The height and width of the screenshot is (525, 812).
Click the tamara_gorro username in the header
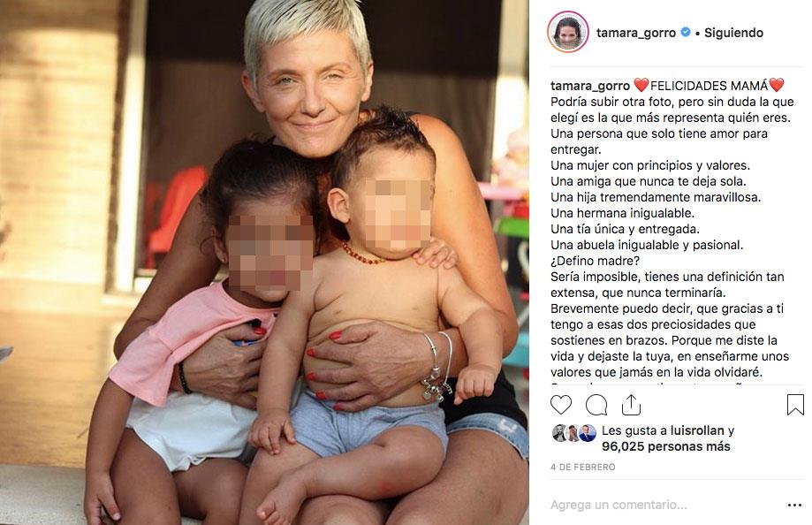636,33
